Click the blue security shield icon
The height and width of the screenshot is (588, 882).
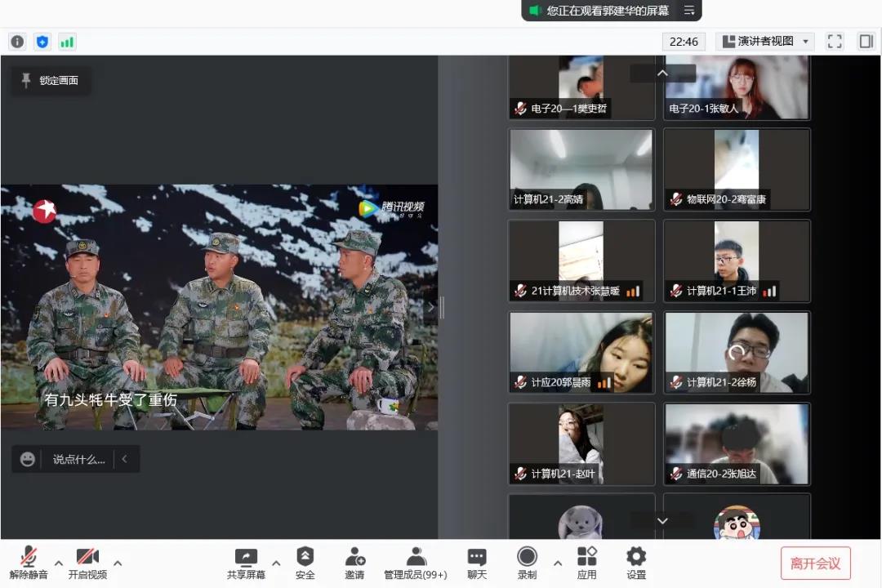tap(42, 42)
